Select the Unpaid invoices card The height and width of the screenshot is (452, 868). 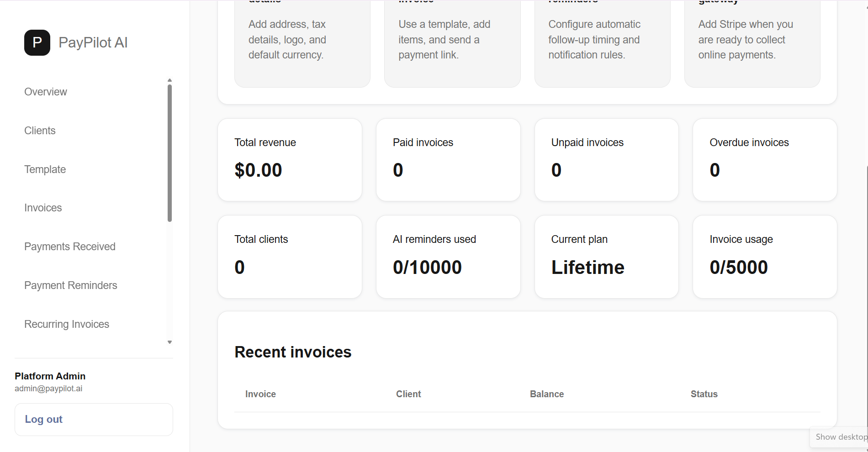607,160
